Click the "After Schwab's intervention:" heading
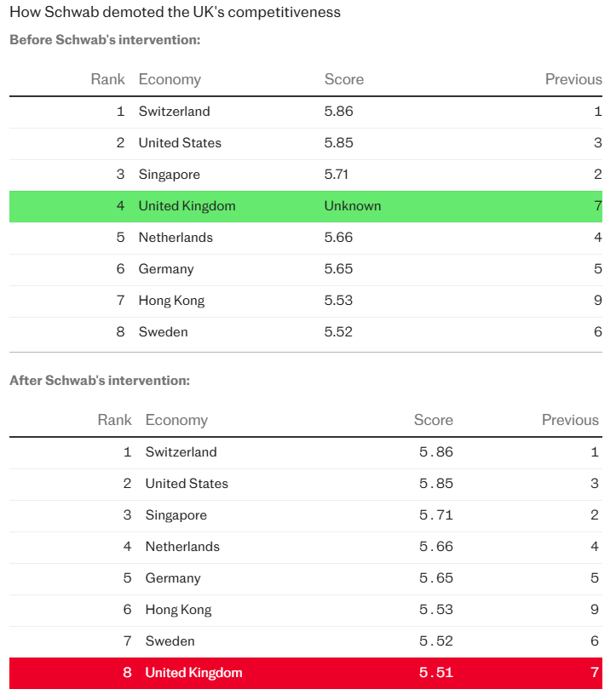 [100, 381]
